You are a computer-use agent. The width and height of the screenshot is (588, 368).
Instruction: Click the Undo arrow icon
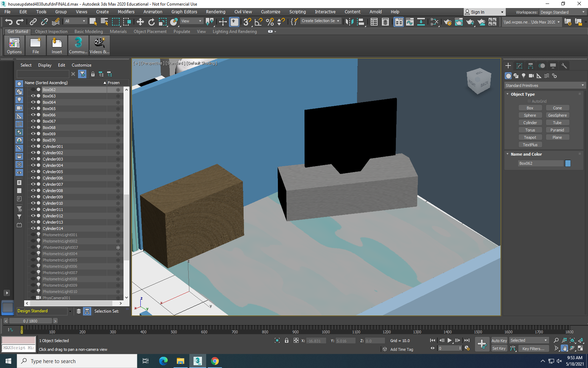coord(9,22)
